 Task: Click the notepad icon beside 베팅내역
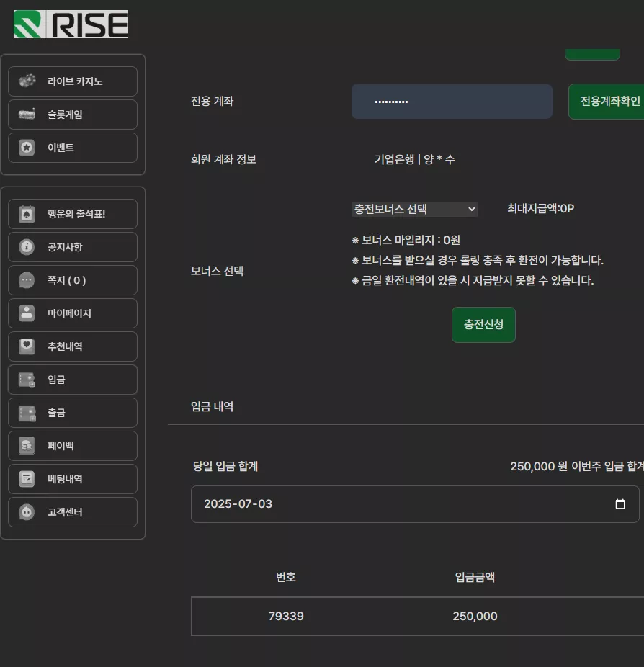pos(27,479)
